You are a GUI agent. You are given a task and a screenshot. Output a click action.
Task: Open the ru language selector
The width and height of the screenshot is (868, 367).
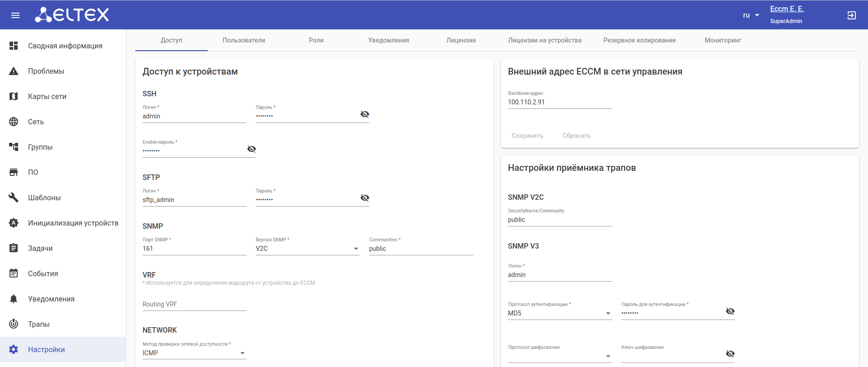point(751,15)
